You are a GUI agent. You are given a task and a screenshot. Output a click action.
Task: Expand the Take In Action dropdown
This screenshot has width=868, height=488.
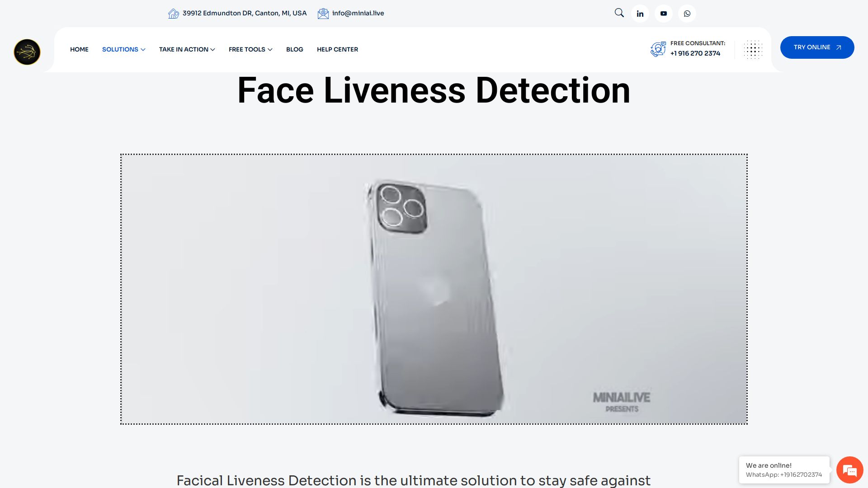(x=187, y=49)
